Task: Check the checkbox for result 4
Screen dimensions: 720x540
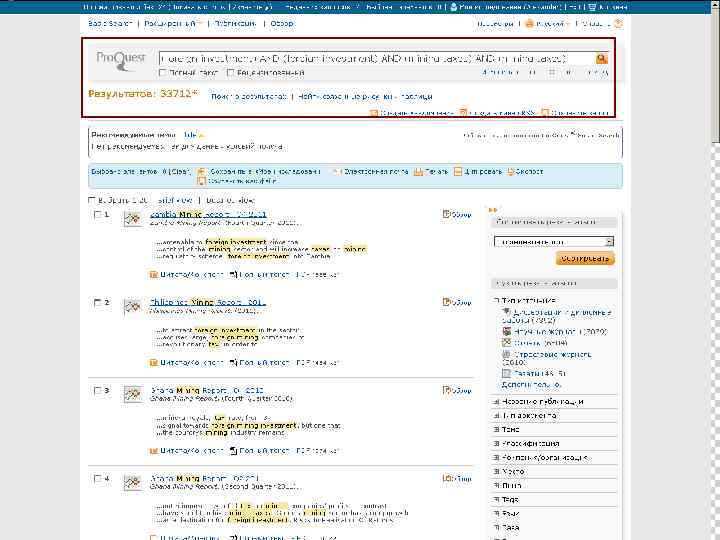Action: click(x=97, y=478)
